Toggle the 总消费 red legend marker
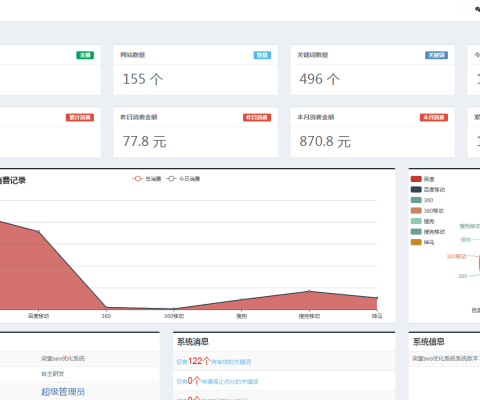Viewport: 480px width, 400px height. click(137, 179)
